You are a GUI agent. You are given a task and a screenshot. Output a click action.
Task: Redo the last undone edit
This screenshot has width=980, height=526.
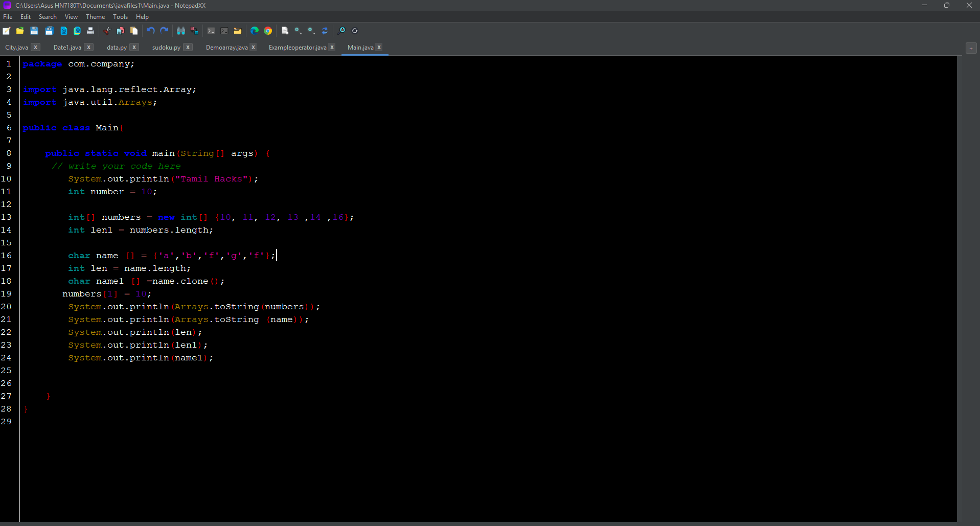tap(164, 31)
